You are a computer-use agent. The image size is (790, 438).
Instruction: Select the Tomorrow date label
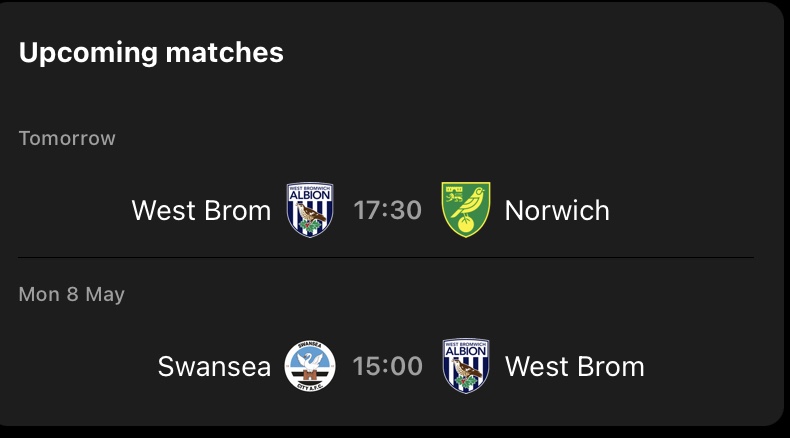(67, 138)
